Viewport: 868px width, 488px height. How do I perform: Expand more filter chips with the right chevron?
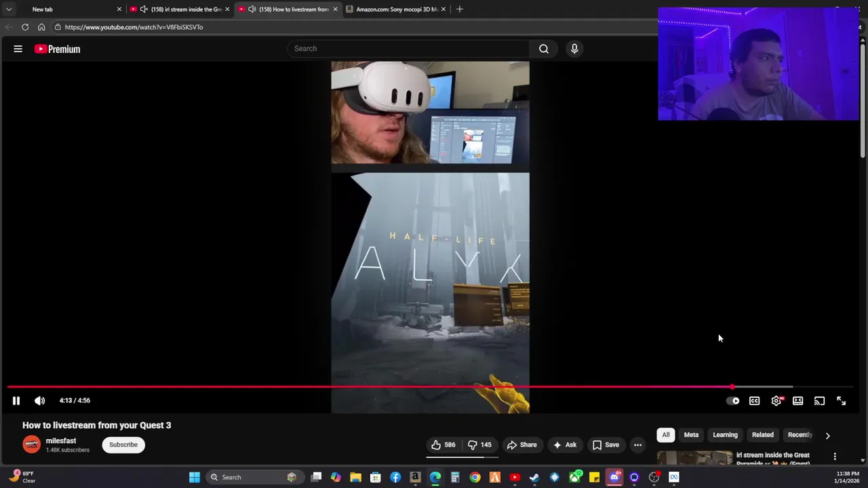coord(827,435)
